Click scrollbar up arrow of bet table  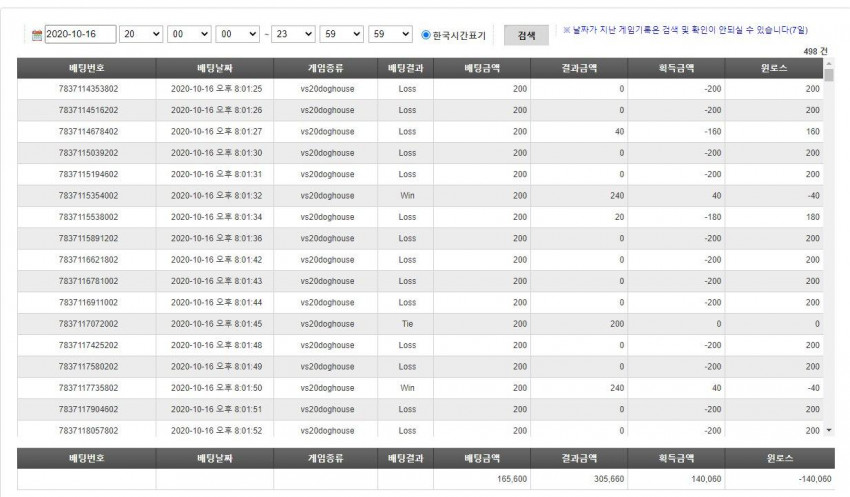pos(828,63)
